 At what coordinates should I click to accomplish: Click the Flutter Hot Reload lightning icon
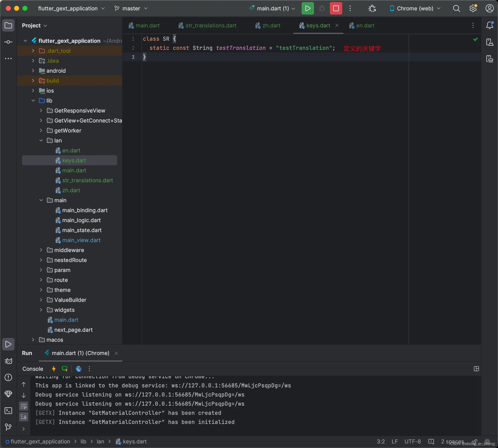[x=54, y=368]
